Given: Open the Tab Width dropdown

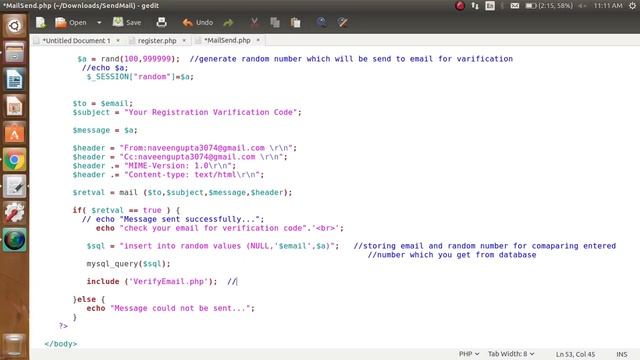Looking at the screenshot, I should pos(511,354).
